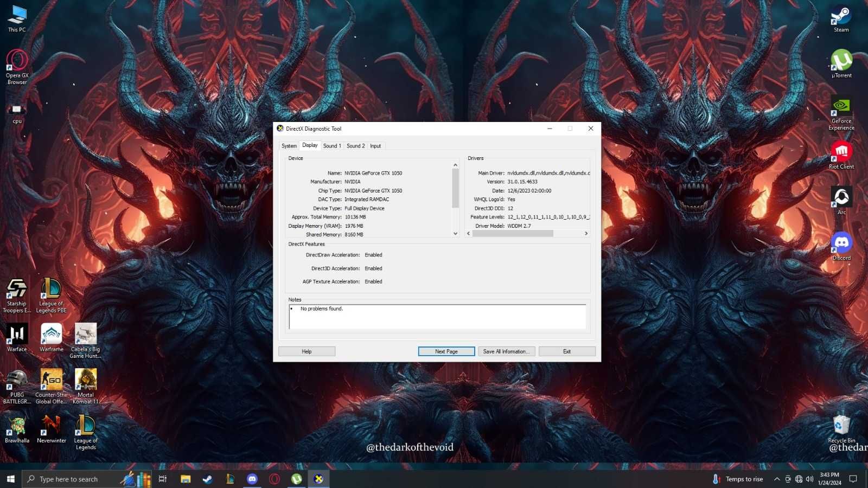Select Display tab

[x=310, y=145]
